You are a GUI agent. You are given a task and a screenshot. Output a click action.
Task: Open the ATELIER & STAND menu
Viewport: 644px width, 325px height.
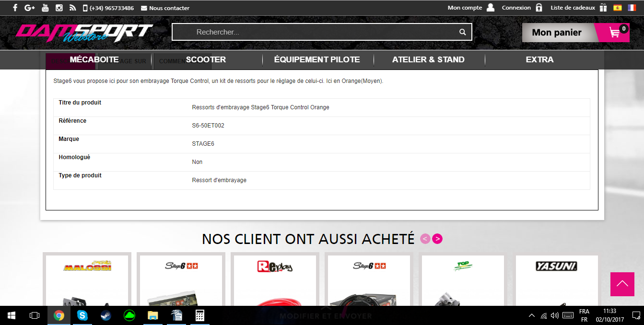point(428,59)
